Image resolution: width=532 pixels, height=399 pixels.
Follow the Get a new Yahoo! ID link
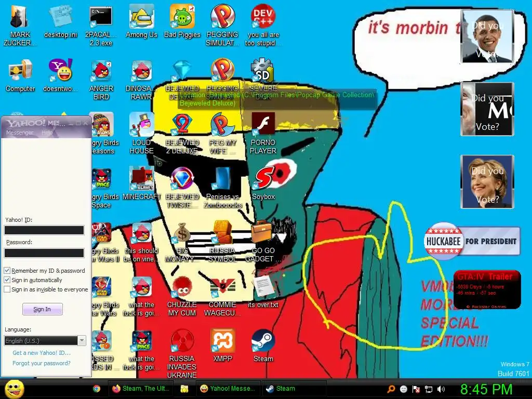pos(42,353)
